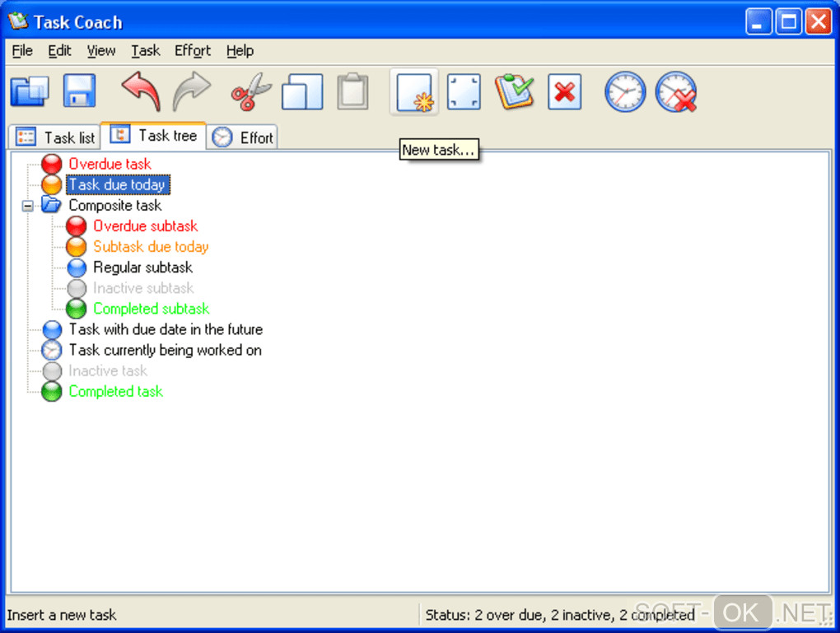Click the green ball icon of Completed subtask
Image resolution: width=840 pixels, height=633 pixels.
click(x=77, y=309)
